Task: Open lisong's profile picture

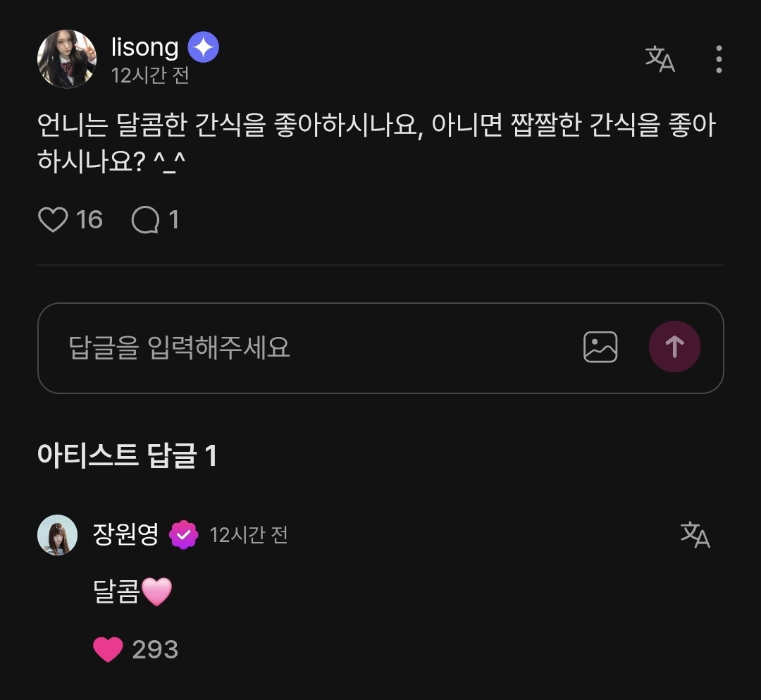Action: [67, 59]
